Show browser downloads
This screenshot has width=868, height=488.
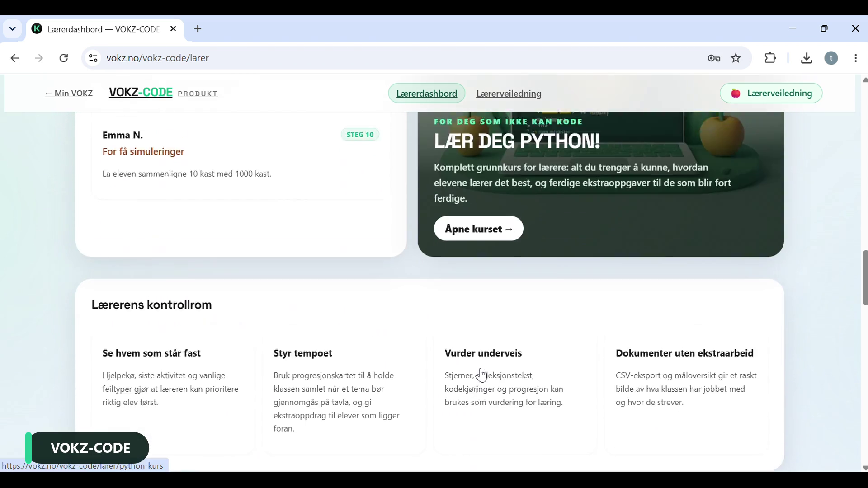[x=807, y=58]
